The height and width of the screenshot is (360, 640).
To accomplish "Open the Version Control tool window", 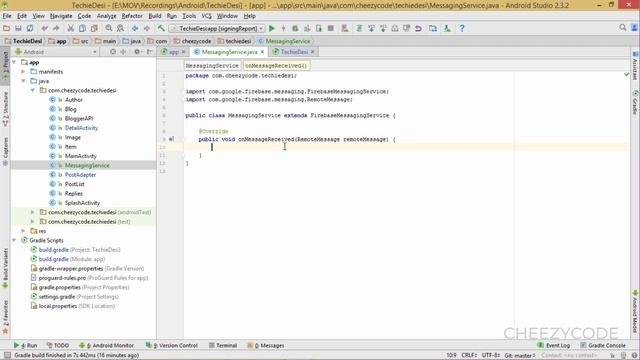I will pos(172,345).
